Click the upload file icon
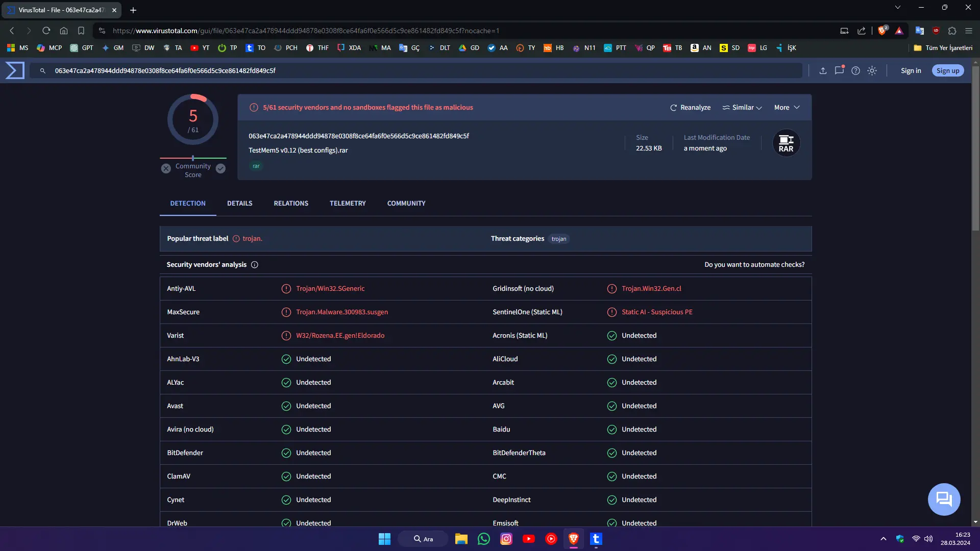This screenshot has width=980, height=551. click(x=823, y=71)
